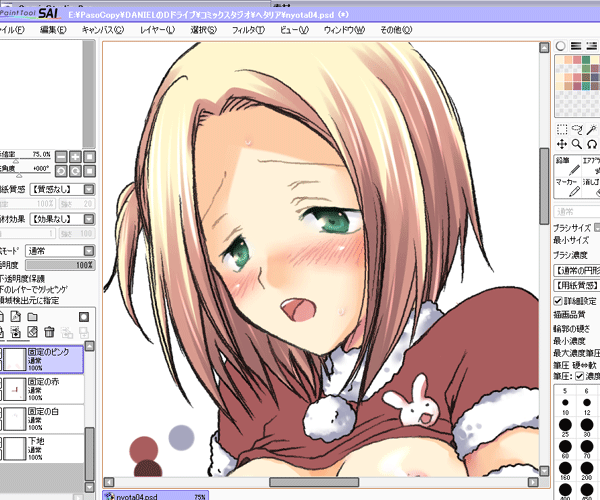Select the lasso selection tool
Image resolution: width=600 pixels, height=500 pixels.
pos(577,129)
